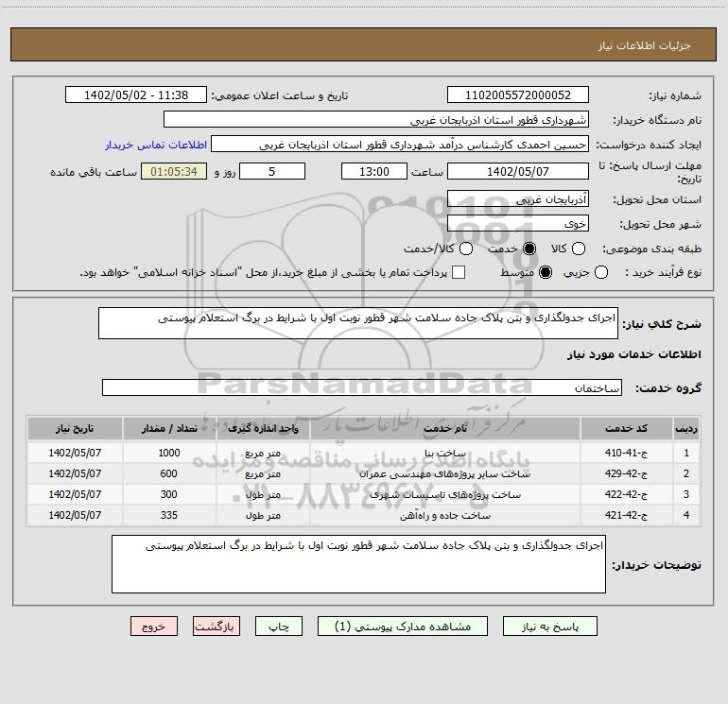Click the شماره نیاز field 1102005572000052
Viewport: 728px width, 704px height.
coord(518,95)
